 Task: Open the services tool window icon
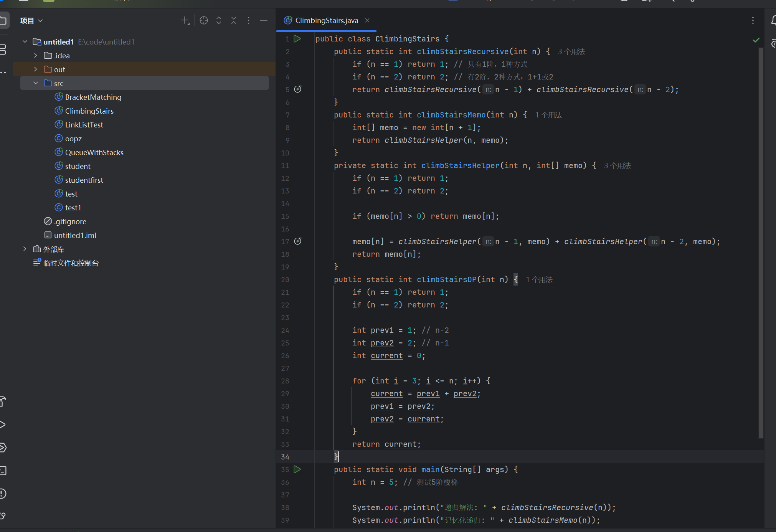coord(3,448)
